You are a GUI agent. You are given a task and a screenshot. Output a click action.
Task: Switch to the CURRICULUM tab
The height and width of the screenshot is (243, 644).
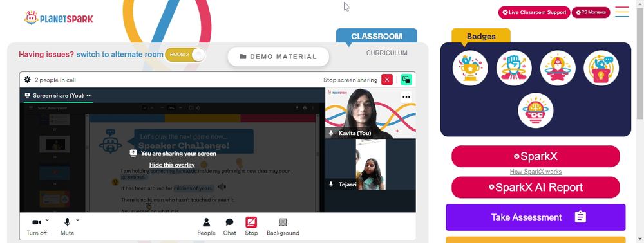pyautogui.click(x=387, y=53)
